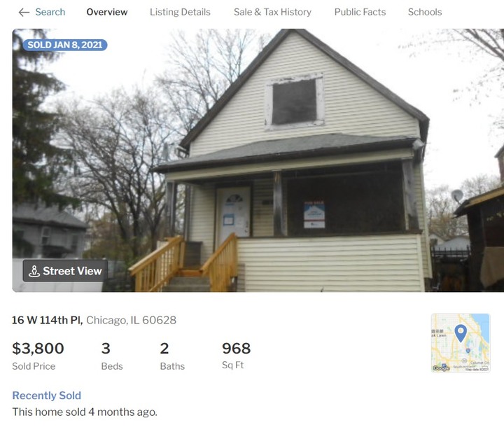
Task: Click the Recently Sold heading
Action: pos(47,396)
